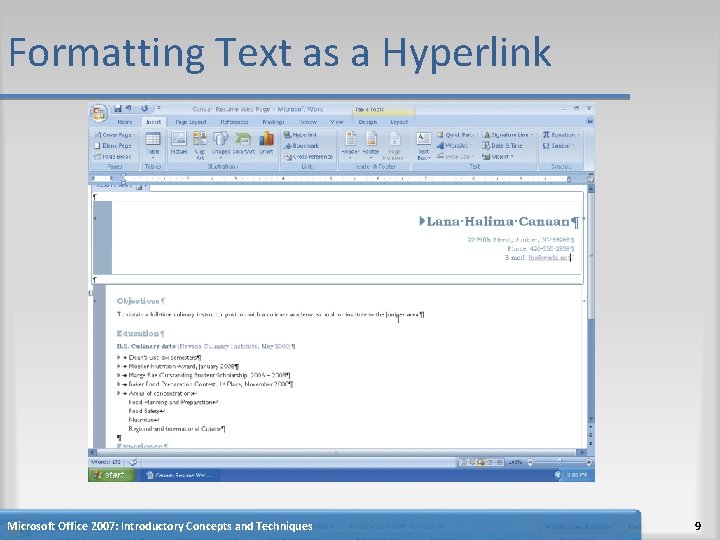
Task: Click the Clip Art icon
Action: click(200, 145)
